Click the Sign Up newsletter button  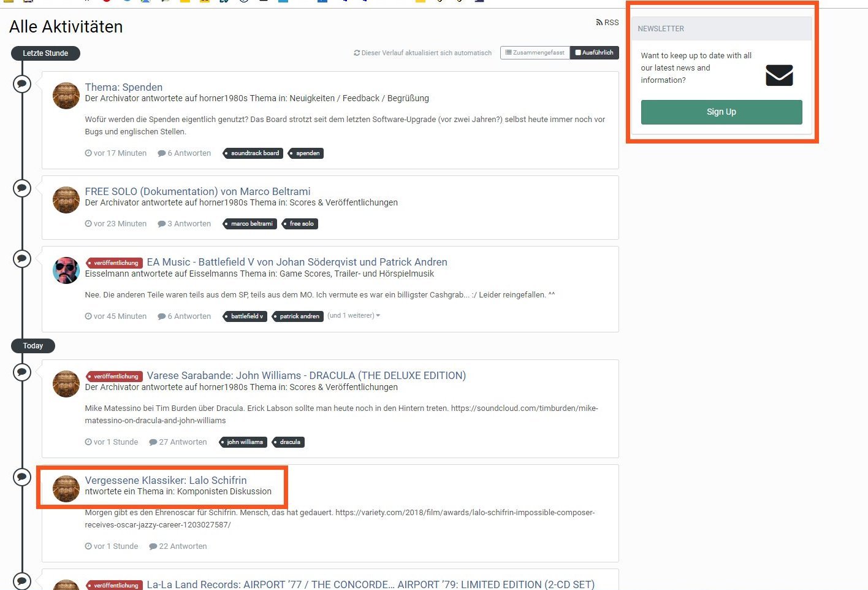click(721, 112)
